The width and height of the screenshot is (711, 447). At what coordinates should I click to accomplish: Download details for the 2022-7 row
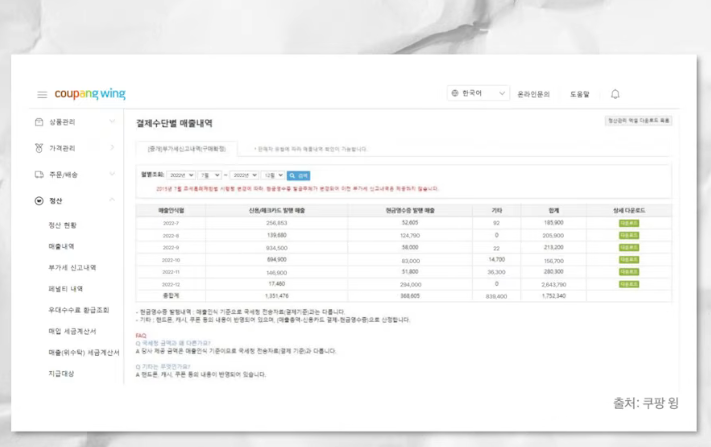pos(629,223)
